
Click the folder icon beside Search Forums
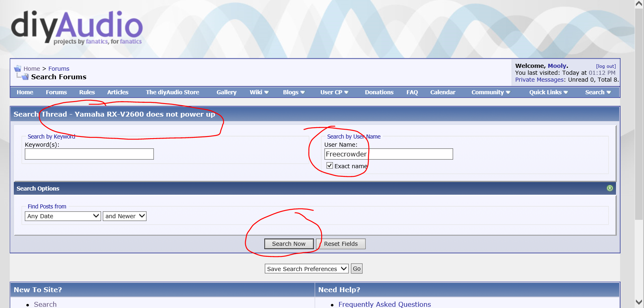tap(25, 77)
